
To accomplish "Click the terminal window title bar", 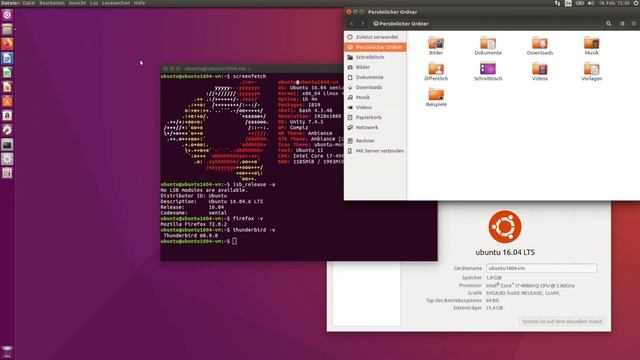I will [251, 69].
